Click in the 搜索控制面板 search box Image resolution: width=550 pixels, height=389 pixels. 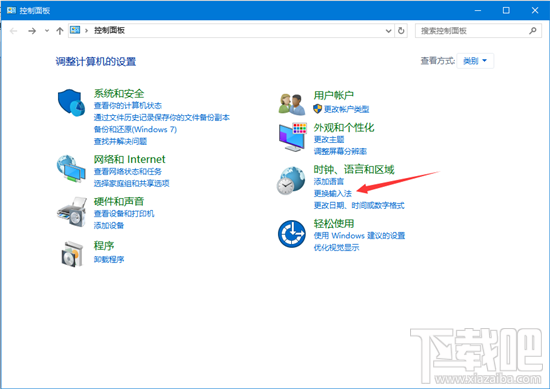(x=478, y=31)
